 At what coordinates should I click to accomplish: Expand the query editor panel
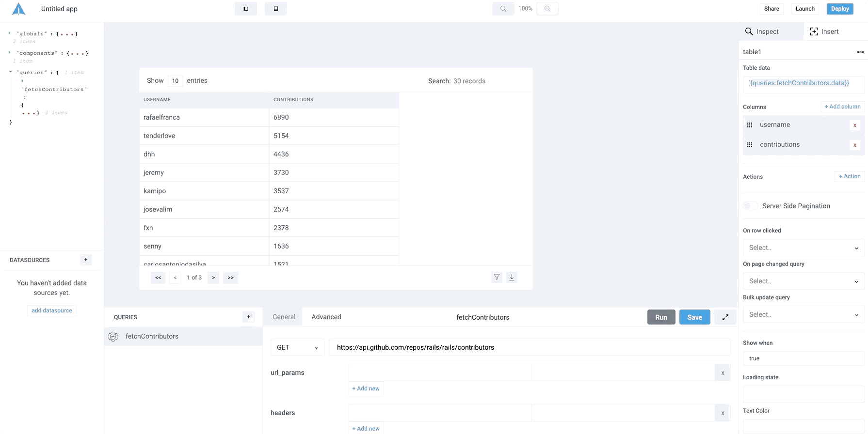tap(725, 317)
